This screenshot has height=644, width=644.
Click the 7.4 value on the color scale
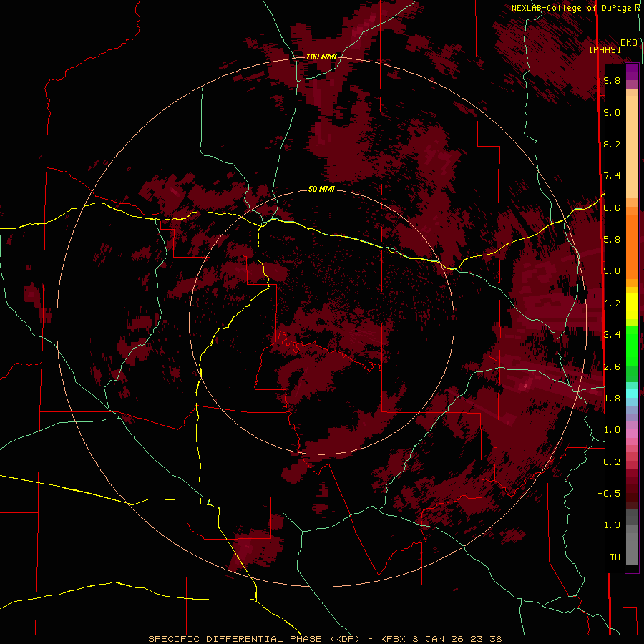coord(612,176)
